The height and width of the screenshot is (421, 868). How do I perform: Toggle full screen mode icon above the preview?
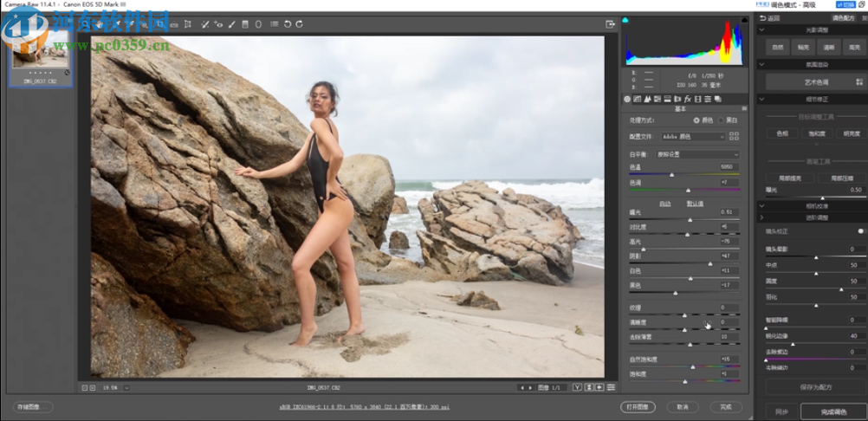point(611,24)
